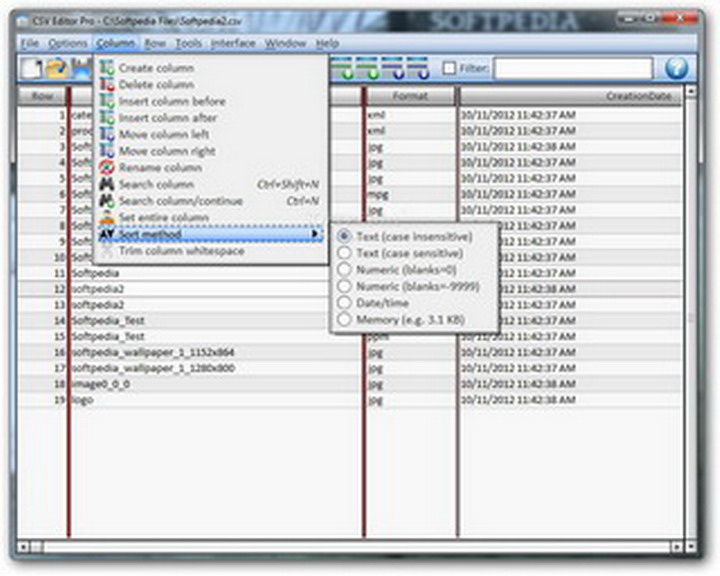Click the Delete column icon in menu
Viewport: 720px width, 576px height.
tap(107, 85)
